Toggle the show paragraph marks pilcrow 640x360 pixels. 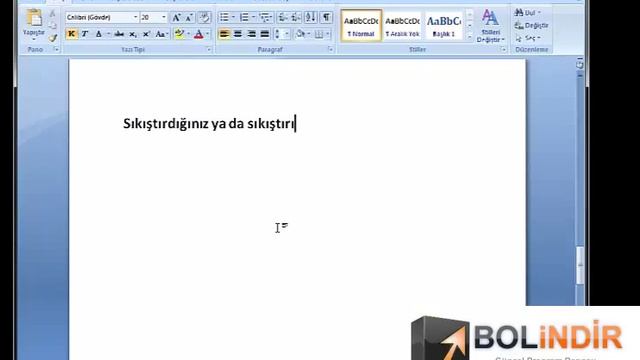pyautogui.click(x=326, y=17)
